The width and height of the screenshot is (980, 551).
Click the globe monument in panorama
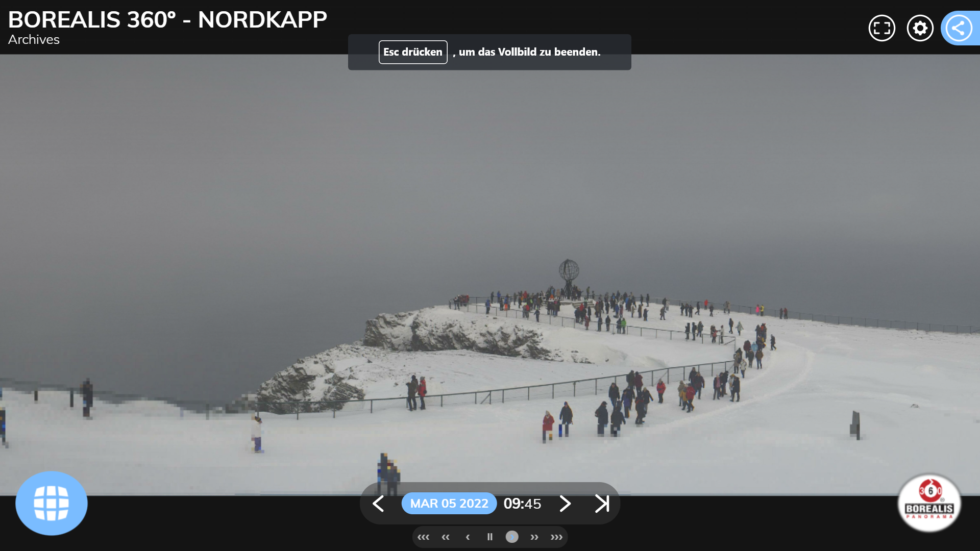(x=569, y=271)
